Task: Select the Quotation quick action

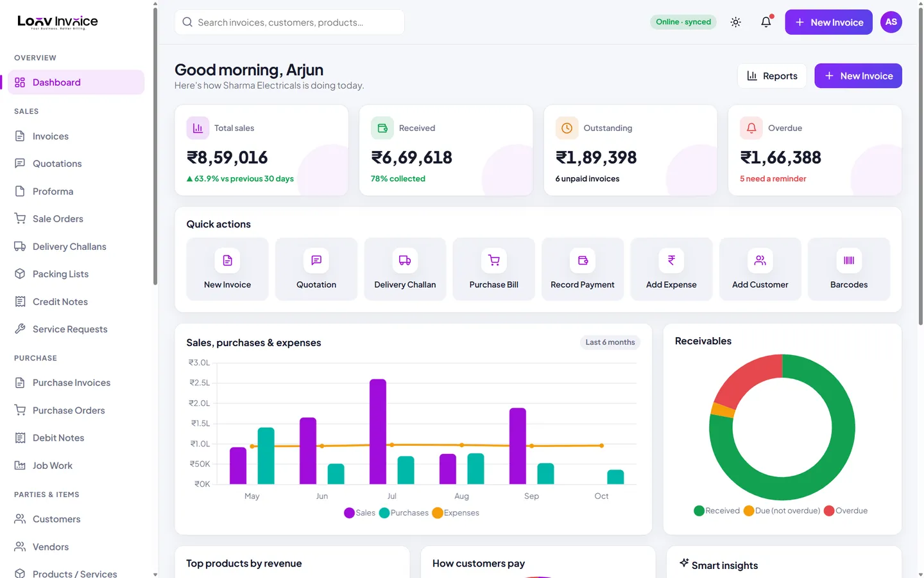Action: coord(316,269)
